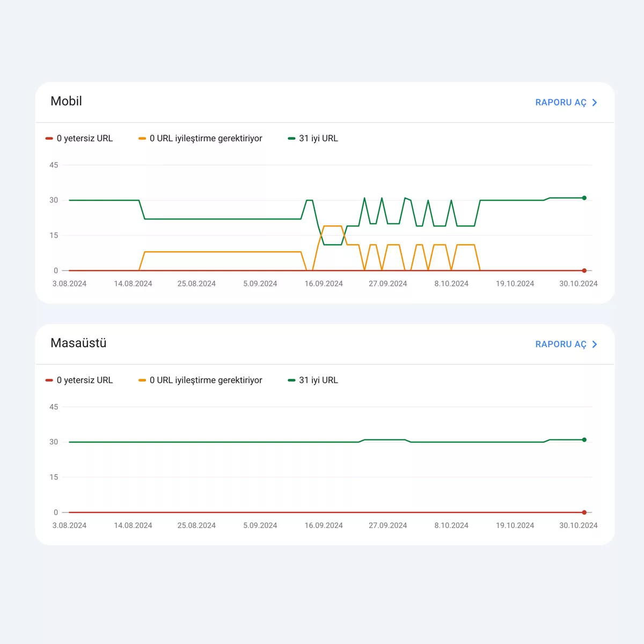
Task: Select the Mobil card title
Action: point(66,101)
